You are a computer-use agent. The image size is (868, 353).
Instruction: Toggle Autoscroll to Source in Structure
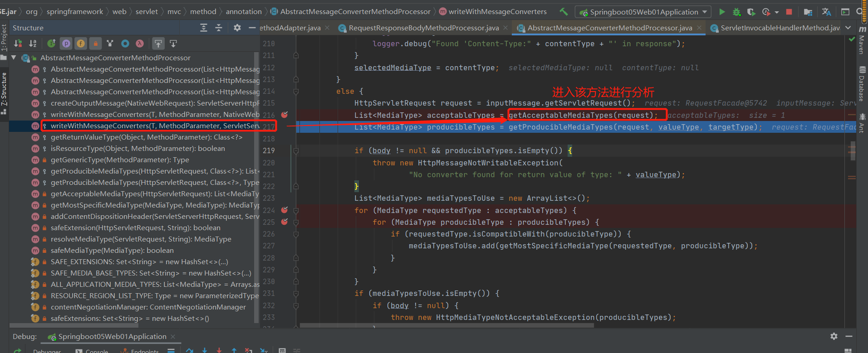coord(158,44)
